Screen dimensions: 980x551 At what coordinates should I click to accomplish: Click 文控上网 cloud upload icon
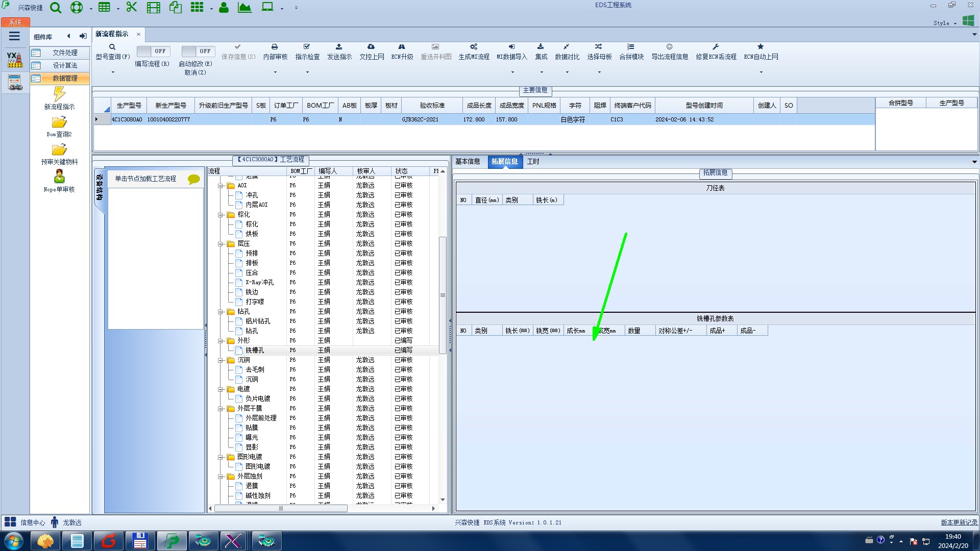pyautogui.click(x=371, y=46)
